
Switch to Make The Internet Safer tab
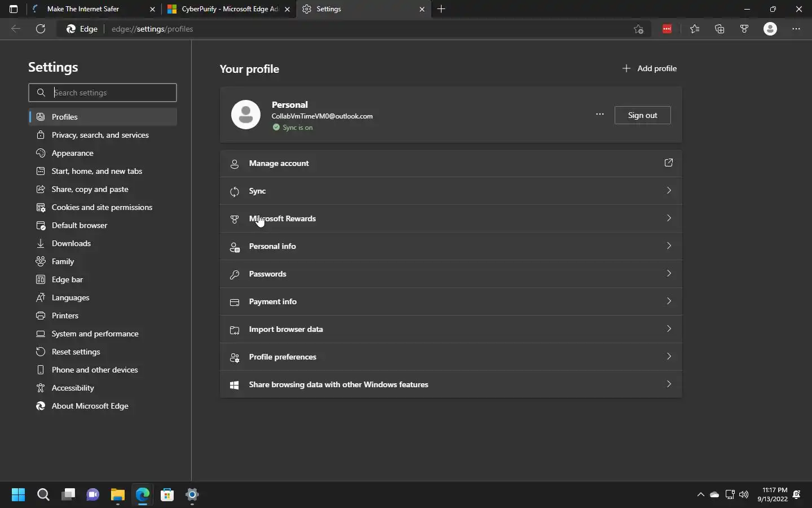coord(93,9)
